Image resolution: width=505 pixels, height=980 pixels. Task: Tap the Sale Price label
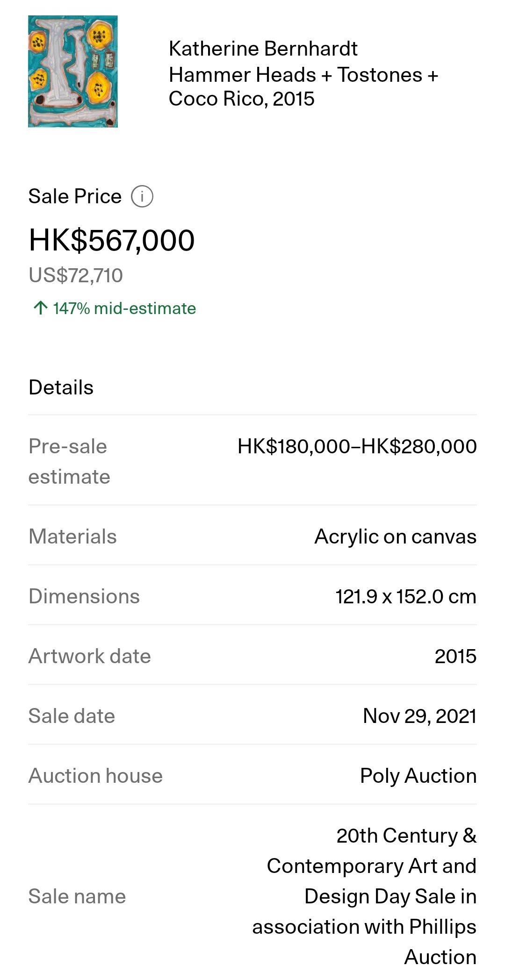coord(75,196)
